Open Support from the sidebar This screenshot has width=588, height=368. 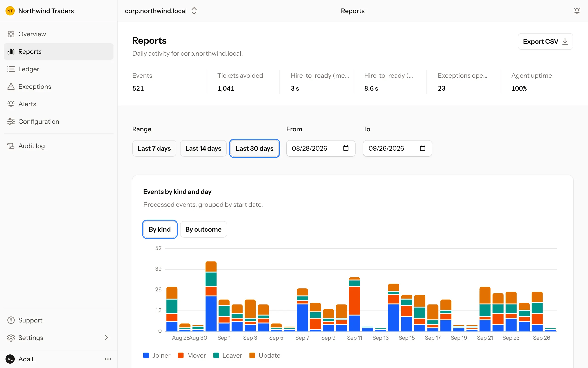click(x=59, y=320)
